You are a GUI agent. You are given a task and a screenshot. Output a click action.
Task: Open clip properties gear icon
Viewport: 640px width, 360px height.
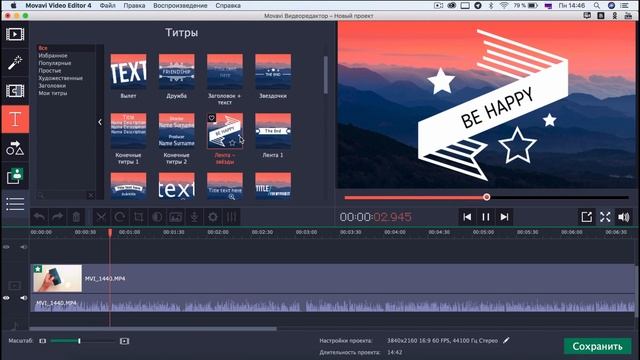point(213,217)
